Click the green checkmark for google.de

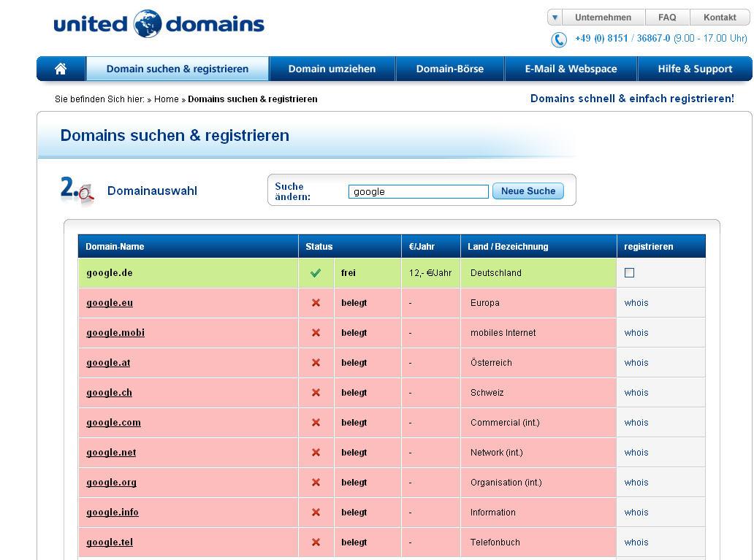[x=316, y=273]
